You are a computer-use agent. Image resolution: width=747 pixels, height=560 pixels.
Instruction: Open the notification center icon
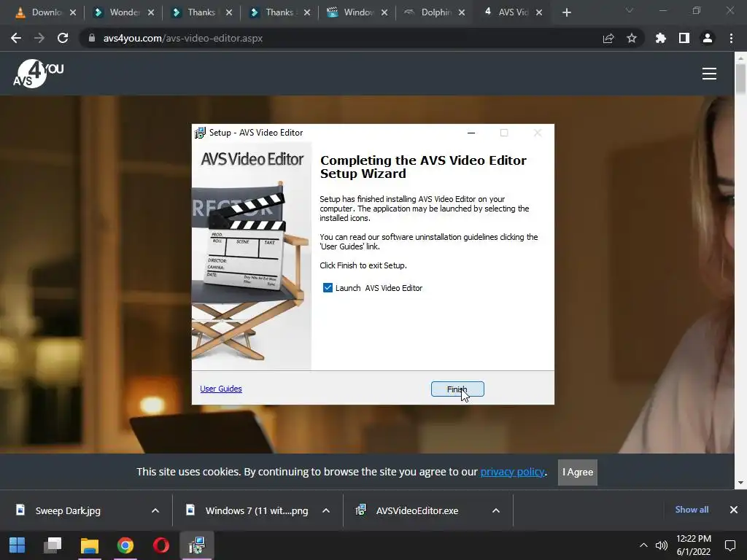click(x=729, y=545)
